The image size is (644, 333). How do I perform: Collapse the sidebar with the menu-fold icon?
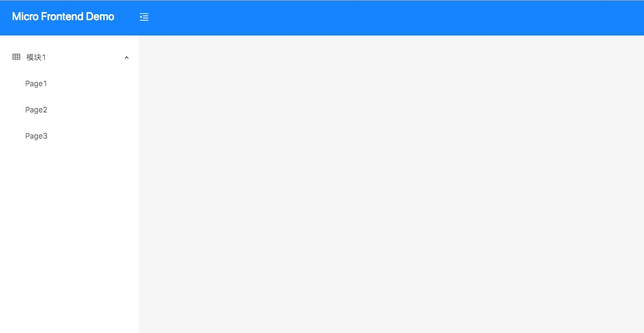pos(144,17)
